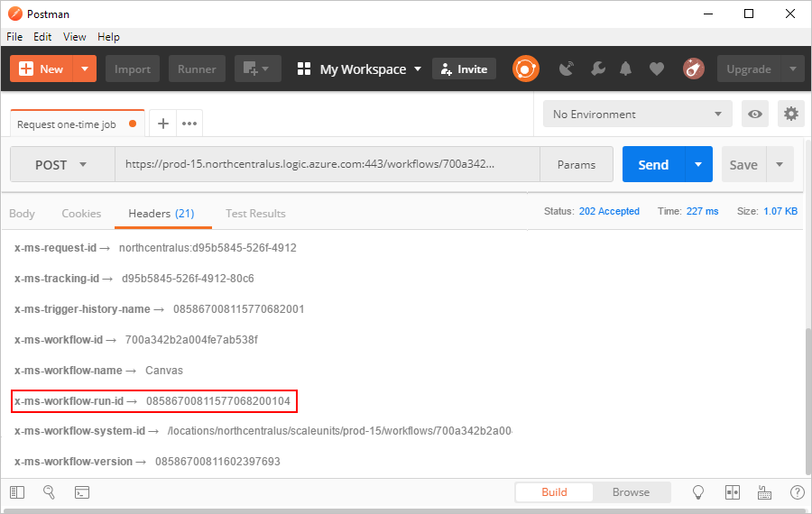Click the Save button

pyautogui.click(x=743, y=165)
